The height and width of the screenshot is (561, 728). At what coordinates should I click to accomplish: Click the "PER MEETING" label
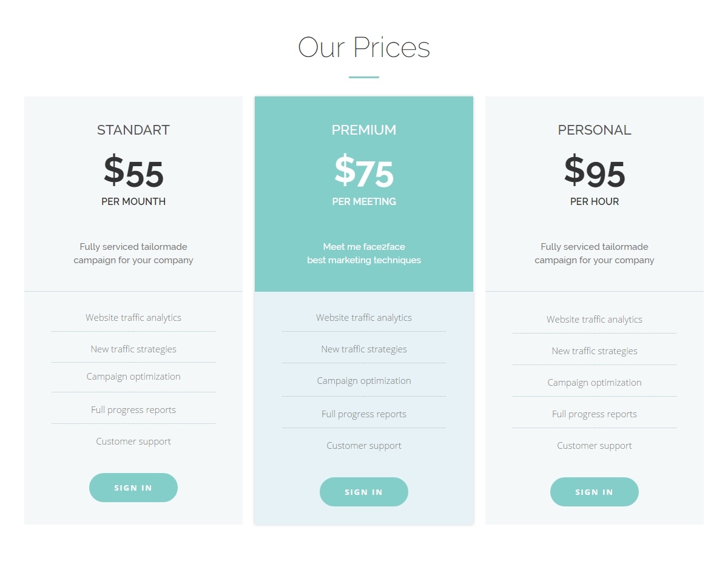coord(364,201)
